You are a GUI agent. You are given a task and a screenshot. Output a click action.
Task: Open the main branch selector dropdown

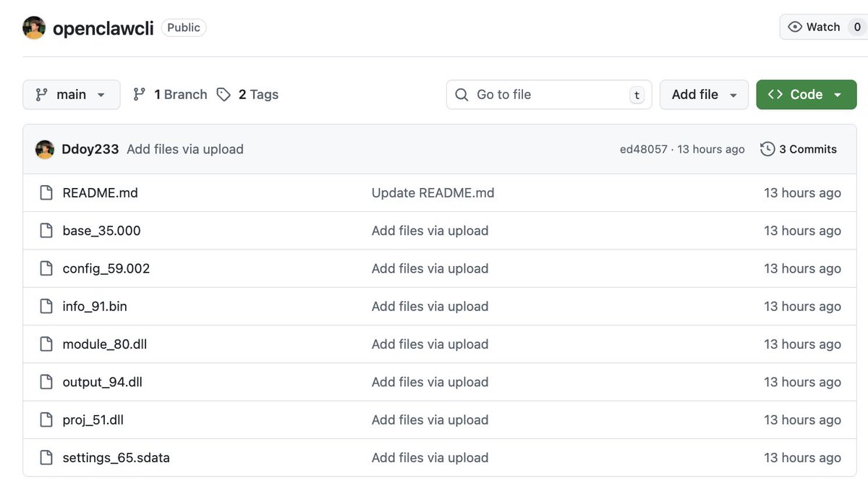coord(72,95)
